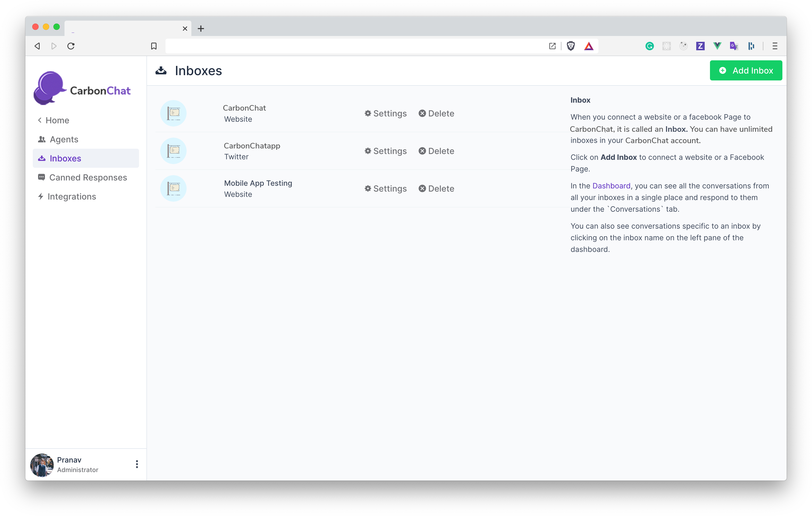Screen dimensions: 812x516
Task: Select Canned Responses in the sidebar
Action: 88,178
